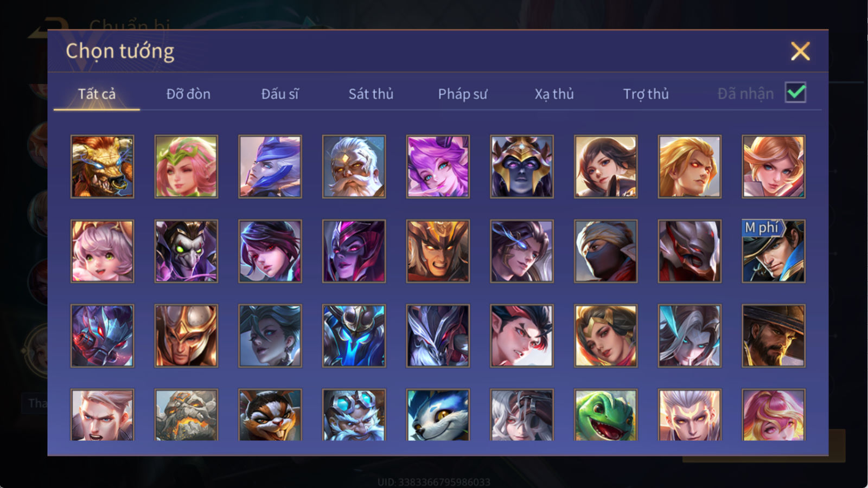868x488 pixels.
Task: Pick the stone golem hero portrait
Action: (186, 415)
